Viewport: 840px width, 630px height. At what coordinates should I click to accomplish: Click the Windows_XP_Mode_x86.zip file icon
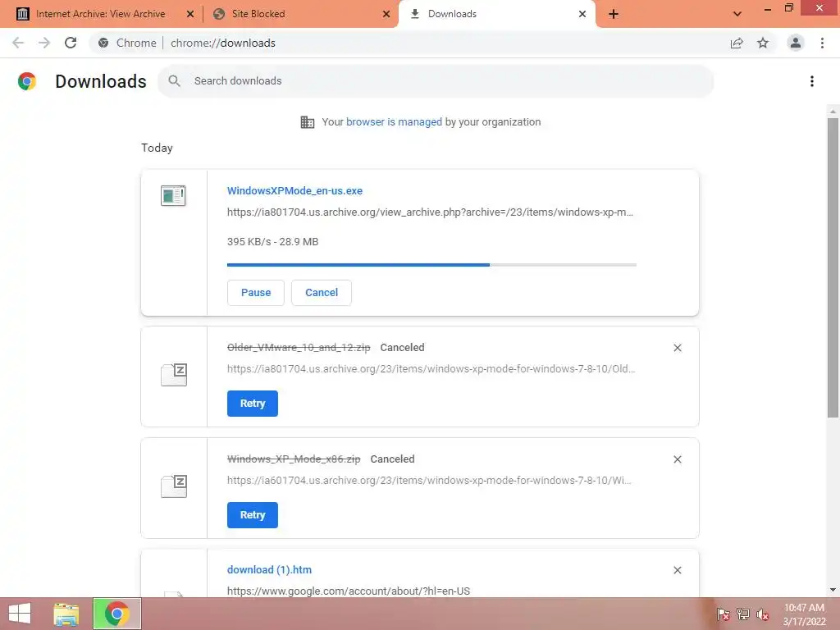click(x=174, y=486)
